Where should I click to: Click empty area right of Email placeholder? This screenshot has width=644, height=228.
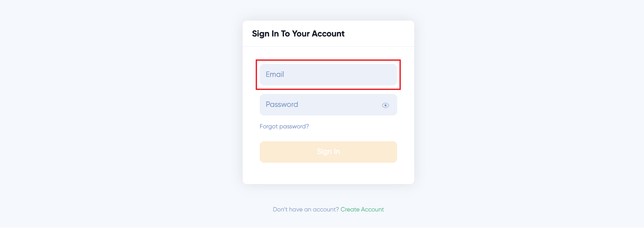pyautogui.click(x=340, y=74)
